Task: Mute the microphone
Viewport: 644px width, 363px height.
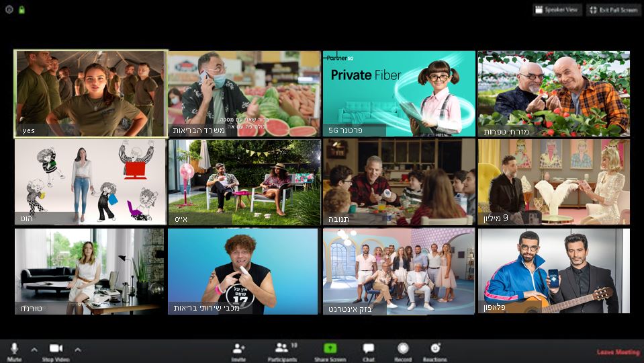Action: (x=14, y=349)
